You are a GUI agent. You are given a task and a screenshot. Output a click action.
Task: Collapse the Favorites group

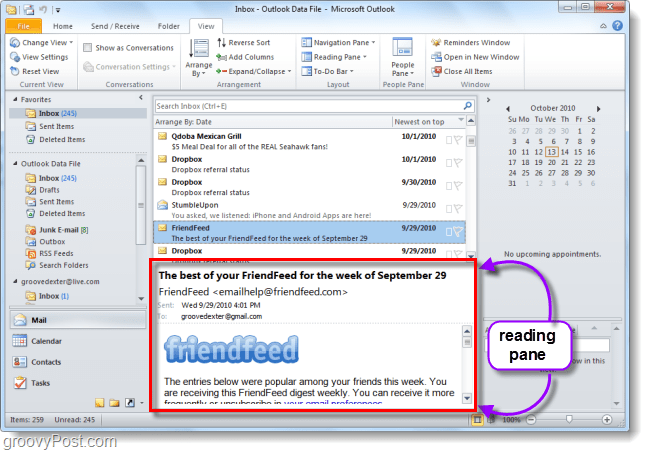point(15,100)
